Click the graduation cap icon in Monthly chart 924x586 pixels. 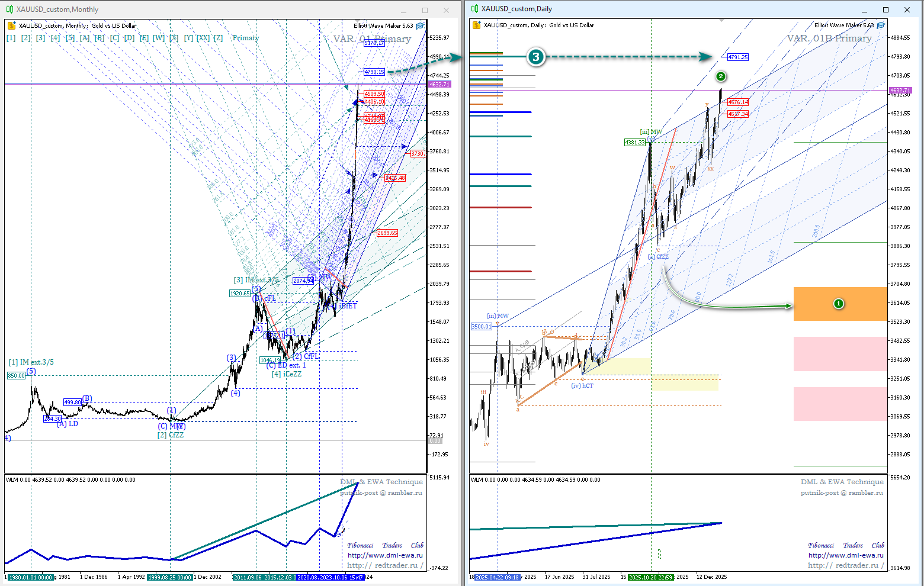tap(420, 26)
